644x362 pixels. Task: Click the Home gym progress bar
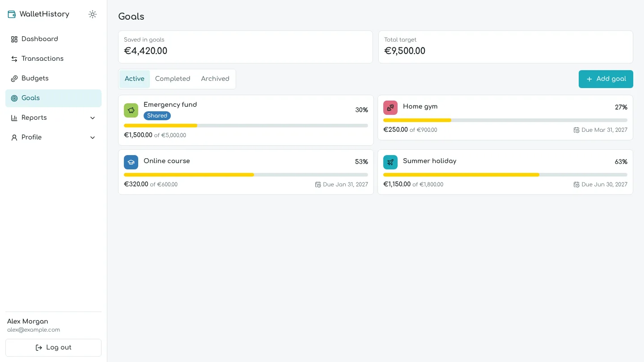tap(505, 120)
